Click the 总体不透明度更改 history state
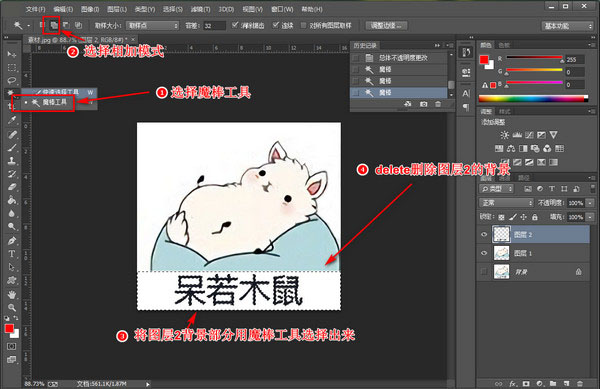This screenshot has height=389, width=600. point(399,58)
